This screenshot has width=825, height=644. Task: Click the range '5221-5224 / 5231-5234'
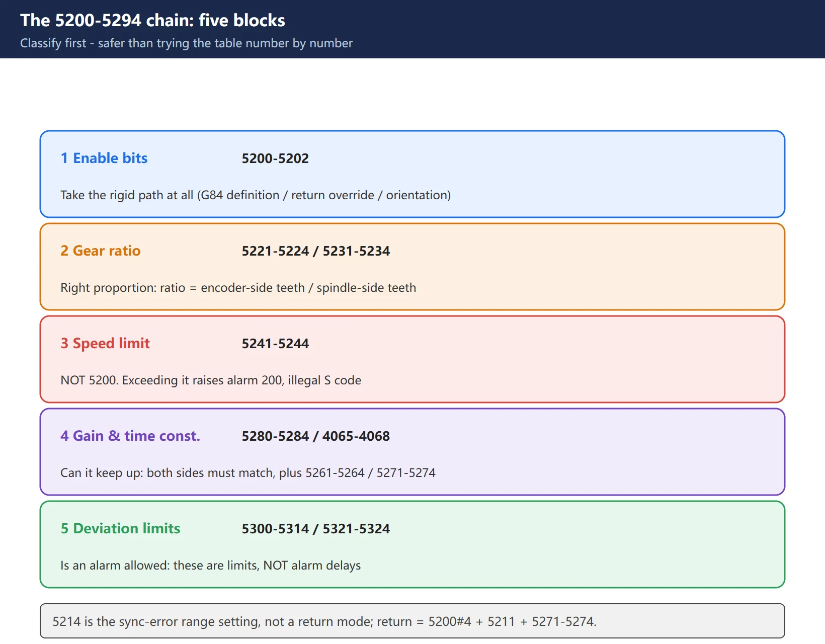pos(316,251)
